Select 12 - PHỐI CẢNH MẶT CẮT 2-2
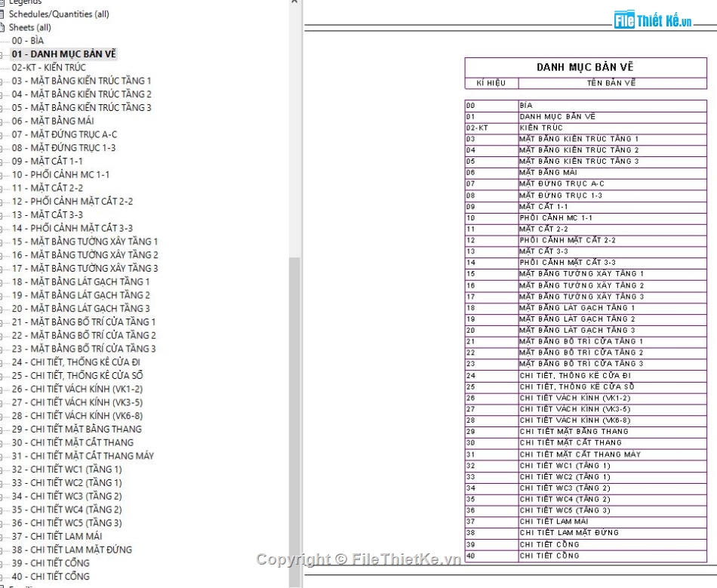This screenshot has height=588, width=717. coord(72,202)
